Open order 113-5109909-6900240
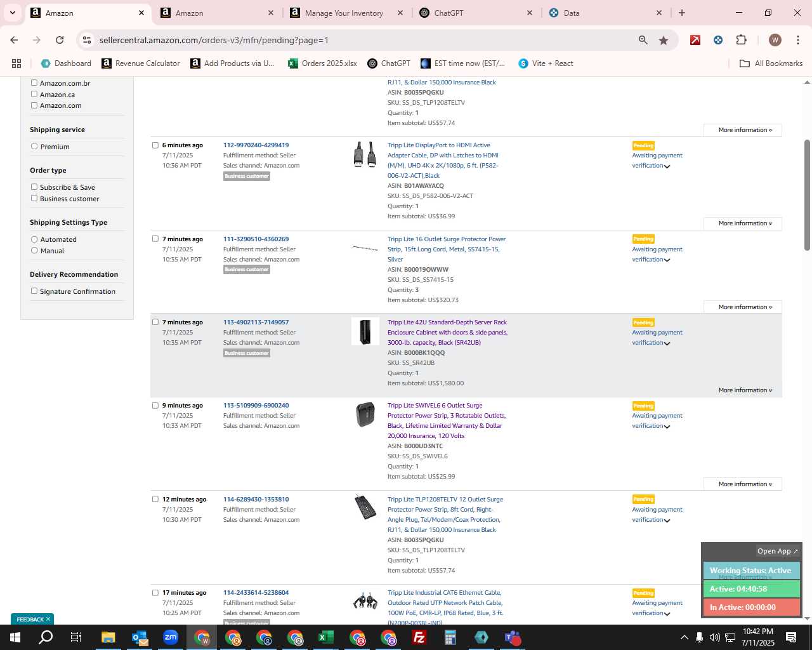 pyautogui.click(x=256, y=406)
